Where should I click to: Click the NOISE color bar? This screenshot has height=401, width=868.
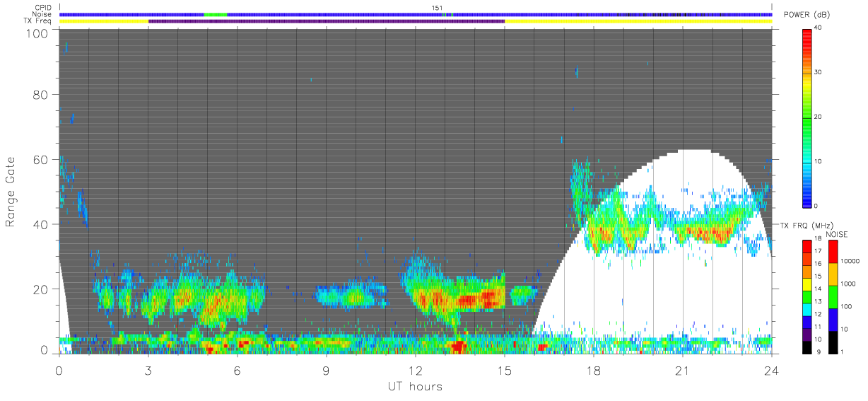tap(833, 296)
